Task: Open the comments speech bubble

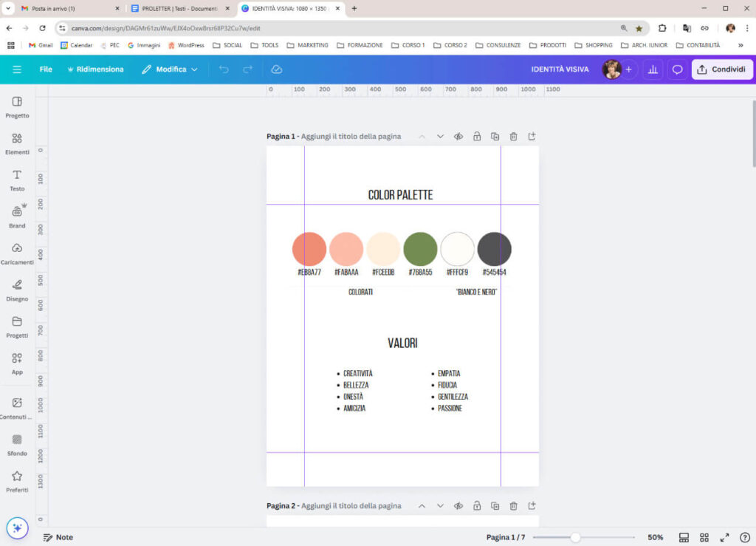Action: click(678, 69)
